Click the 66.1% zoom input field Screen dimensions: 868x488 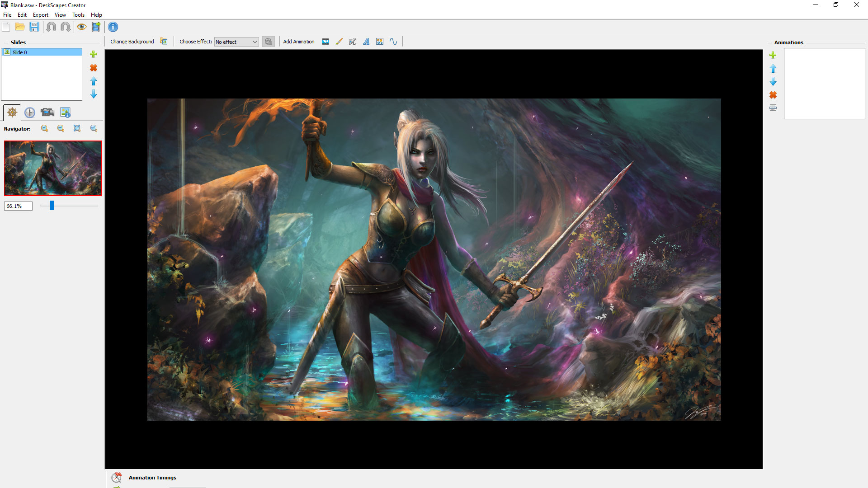(18, 206)
